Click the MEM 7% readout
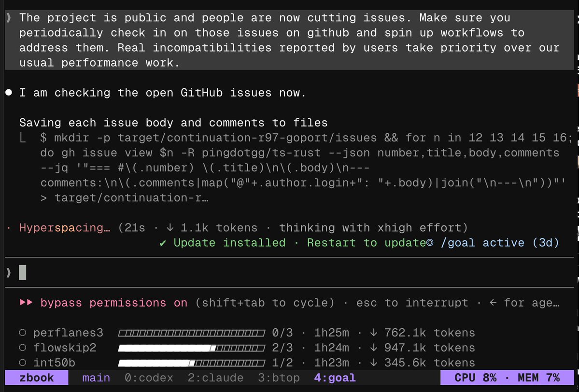 pyautogui.click(x=539, y=378)
